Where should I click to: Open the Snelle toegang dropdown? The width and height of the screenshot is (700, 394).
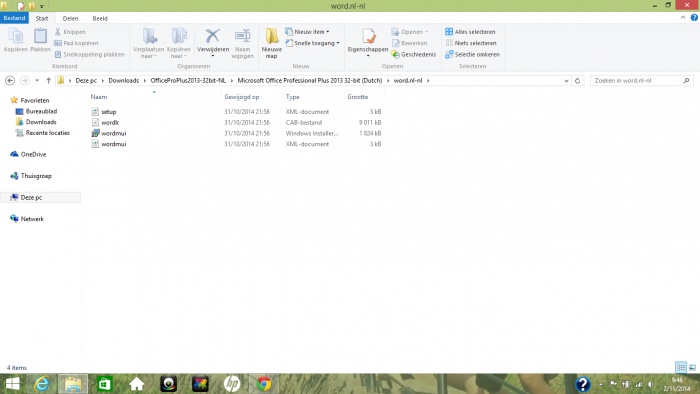[312, 43]
